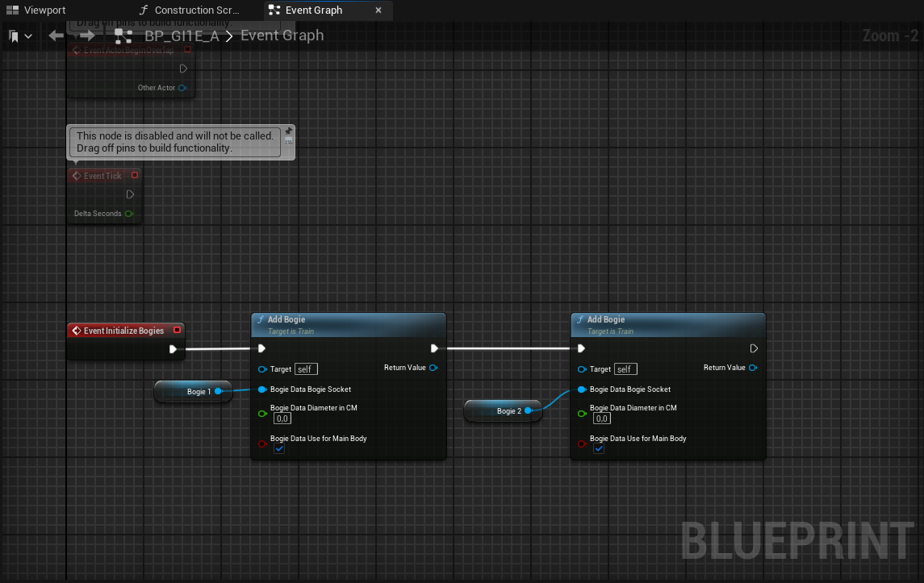Pin the Event Tick comment bubble
This screenshot has width=924, height=583.
click(x=288, y=131)
